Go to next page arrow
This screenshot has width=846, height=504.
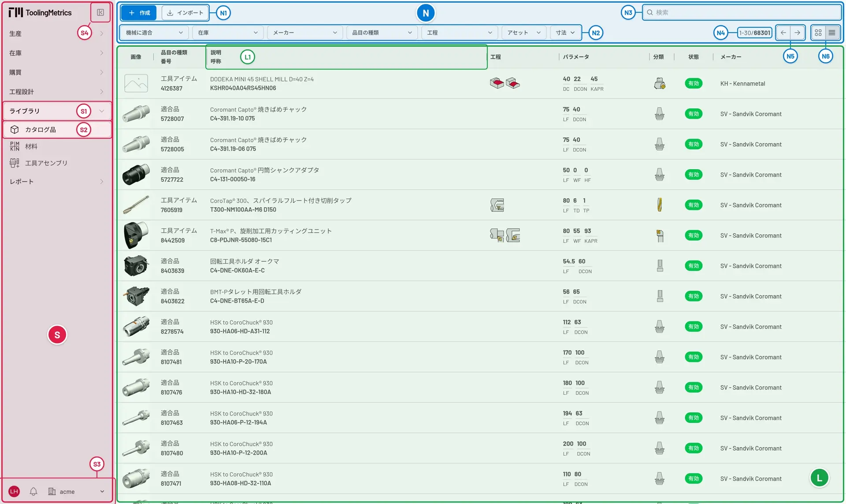(798, 33)
